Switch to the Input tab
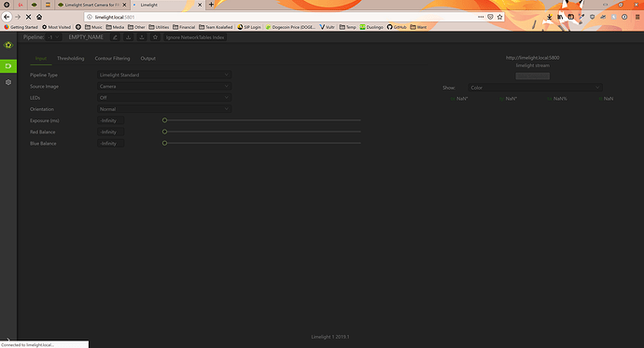 click(x=41, y=58)
